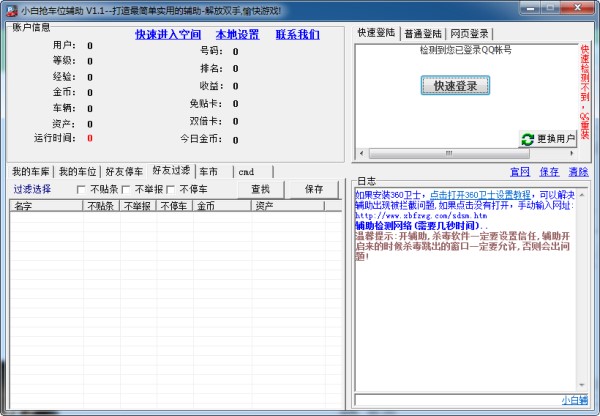
Task: Close the 小白抢车位辅助 window
Action: pos(578,8)
